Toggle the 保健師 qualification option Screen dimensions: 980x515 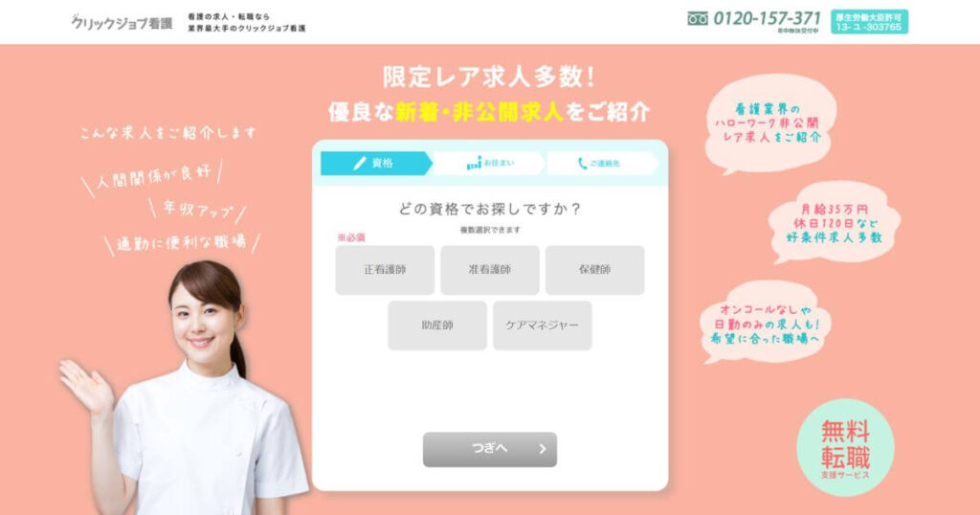[x=595, y=270]
